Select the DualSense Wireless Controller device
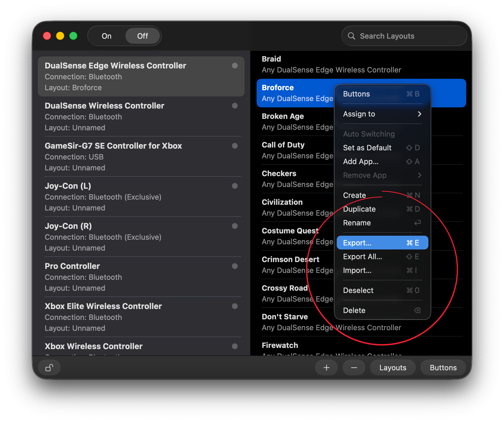This screenshot has height=423, width=504. (x=141, y=117)
